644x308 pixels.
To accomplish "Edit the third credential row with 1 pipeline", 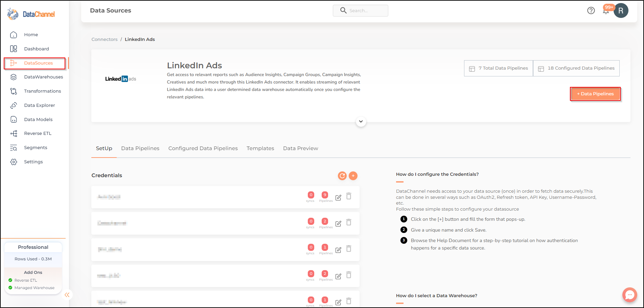I will click(x=338, y=250).
